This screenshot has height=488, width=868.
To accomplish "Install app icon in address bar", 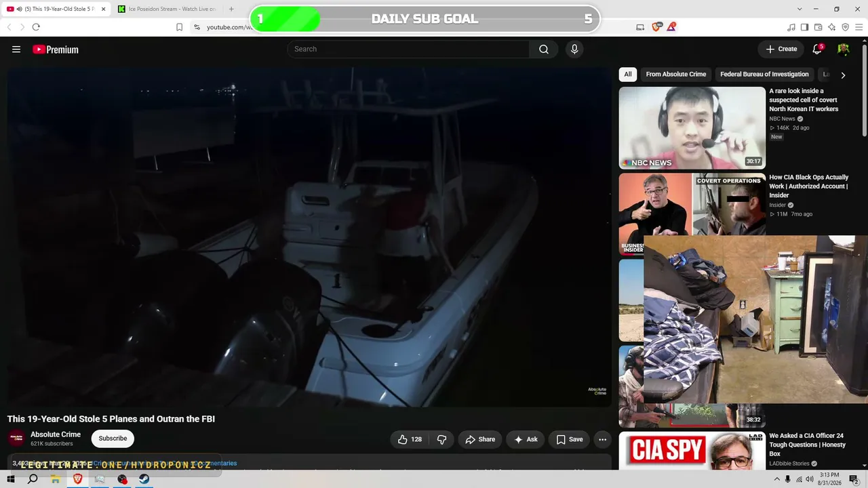I will tap(640, 27).
